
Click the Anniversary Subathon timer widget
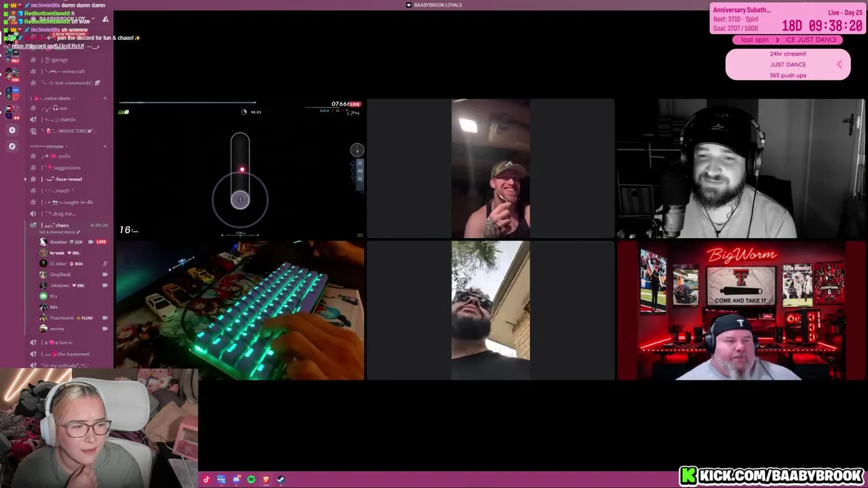point(787,19)
